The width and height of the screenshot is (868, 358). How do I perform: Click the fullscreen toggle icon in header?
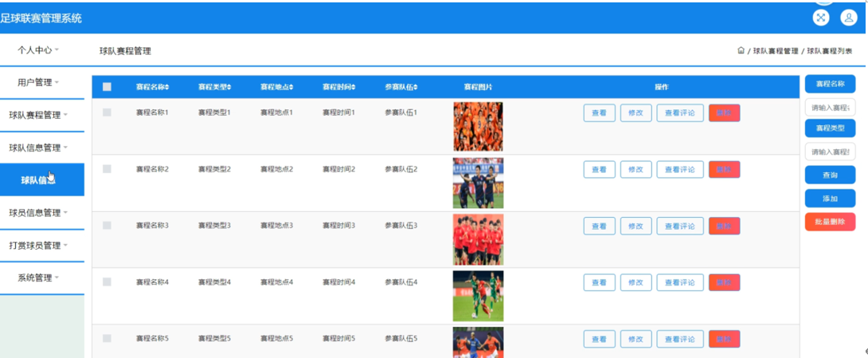click(821, 18)
